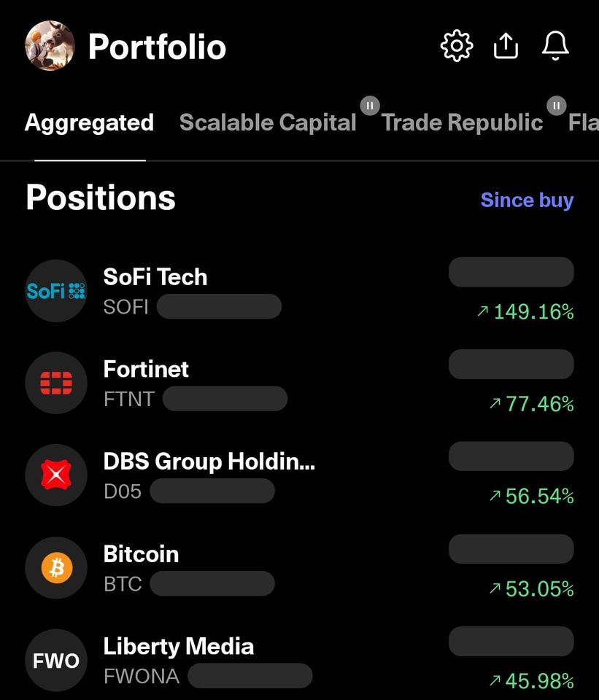Tap the hidden SoFi position value
This screenshot has width=599, height=700.
[x=511, y=272]
